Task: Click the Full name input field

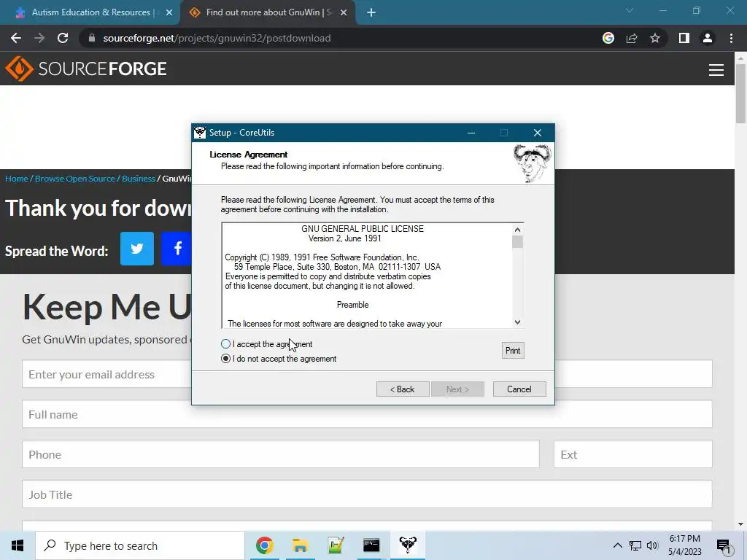Action: point(367,414)
